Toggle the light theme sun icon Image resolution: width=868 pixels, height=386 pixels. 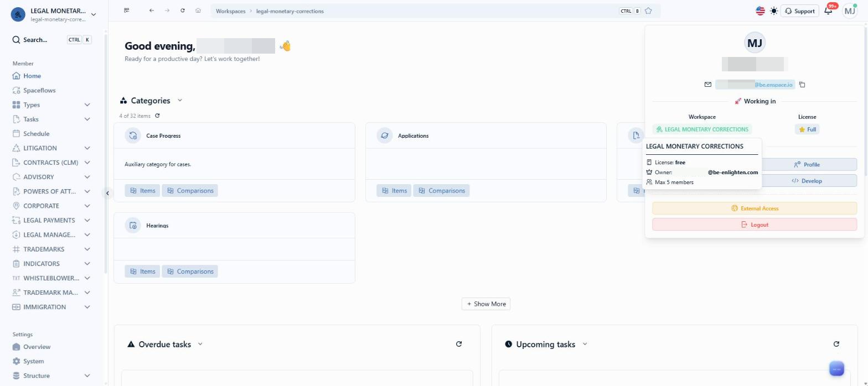point(773,11)
